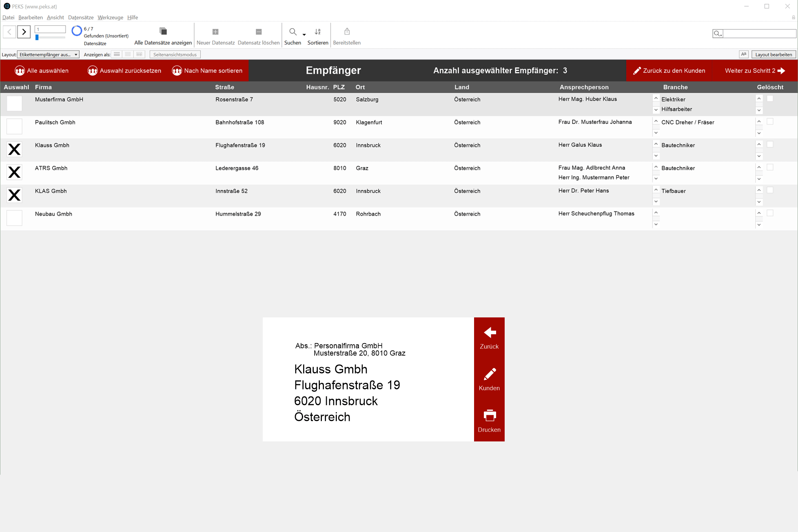
Task: Click the Sortieren toolbar icon
Action: pyautogui.click(x=317, y=32)
